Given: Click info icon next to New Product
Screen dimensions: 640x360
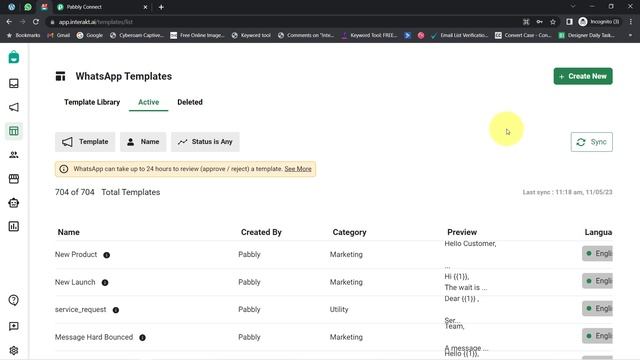Looking at the screenshot, I should 107,255.
